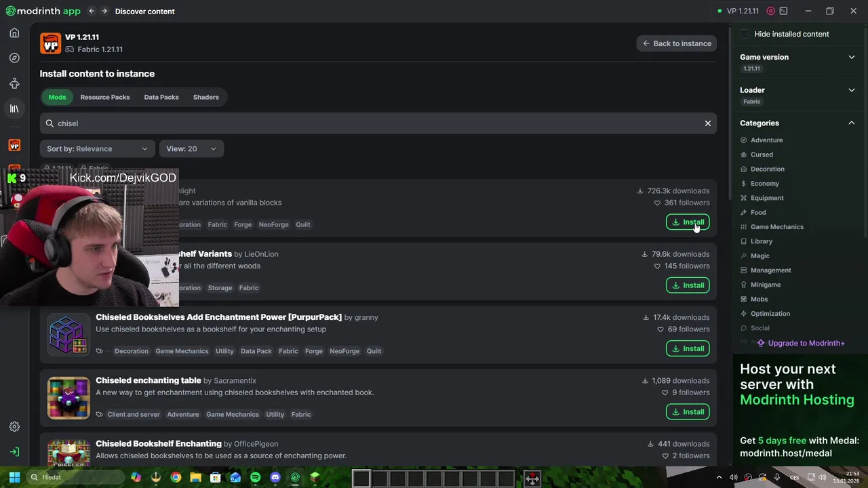The height and width of the screenshot is (488, 868).
Task: Open Chiseled Bookshelf Enchanting mod title
Action: coord(159,444)
